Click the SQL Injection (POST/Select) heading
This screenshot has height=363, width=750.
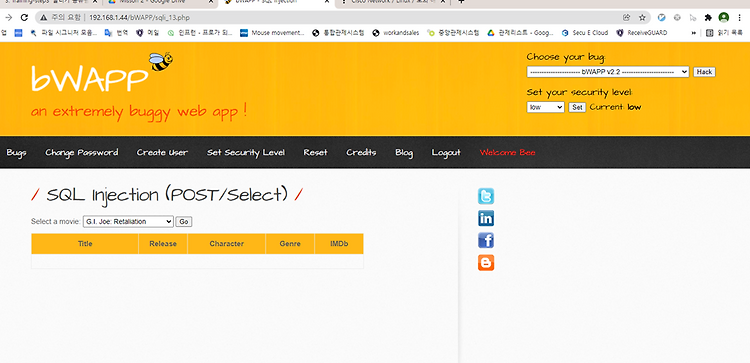coord(167,195)
